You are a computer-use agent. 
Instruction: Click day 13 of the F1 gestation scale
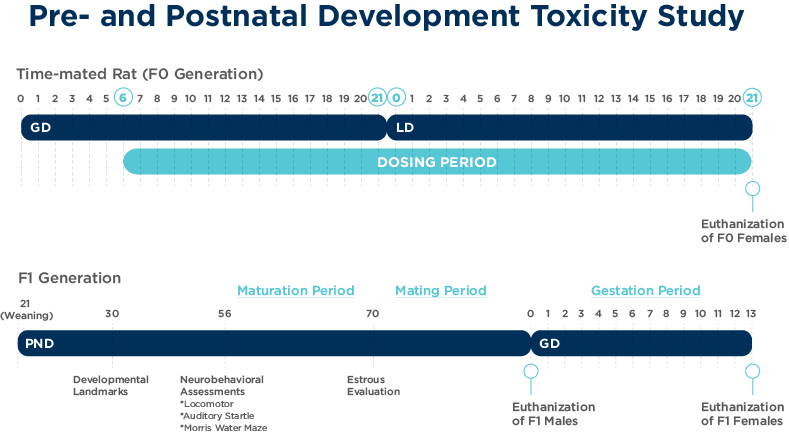click(751, 314)
